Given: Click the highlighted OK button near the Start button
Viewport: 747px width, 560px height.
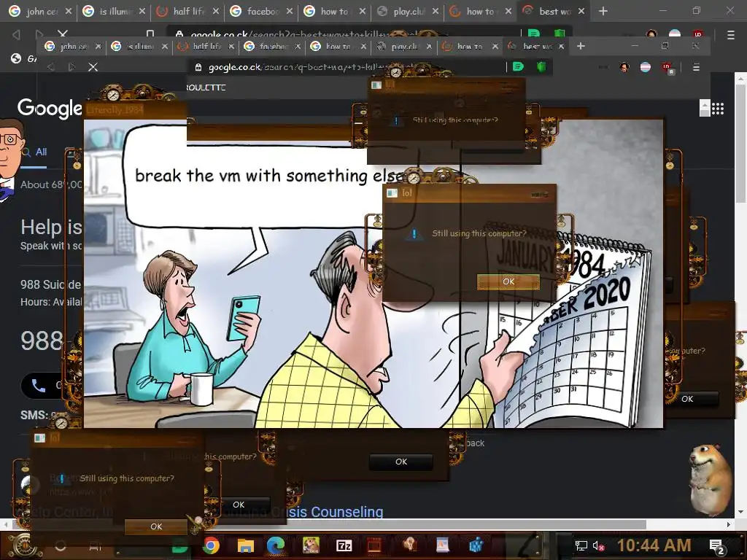Looking at the screenshot, I should click(156, 526).
